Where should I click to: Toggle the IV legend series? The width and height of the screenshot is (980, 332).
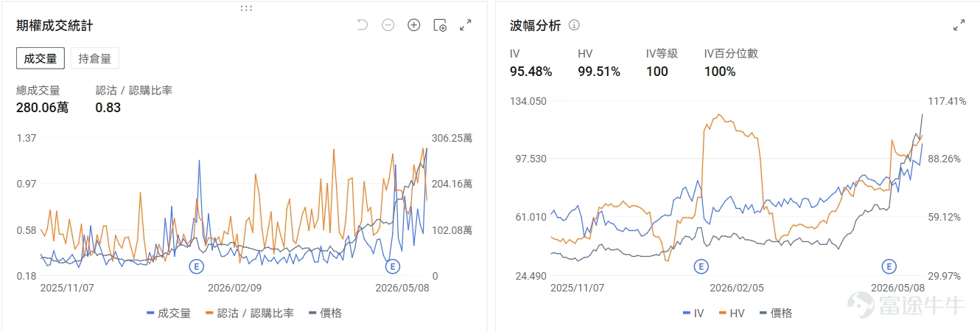[693, 313]
